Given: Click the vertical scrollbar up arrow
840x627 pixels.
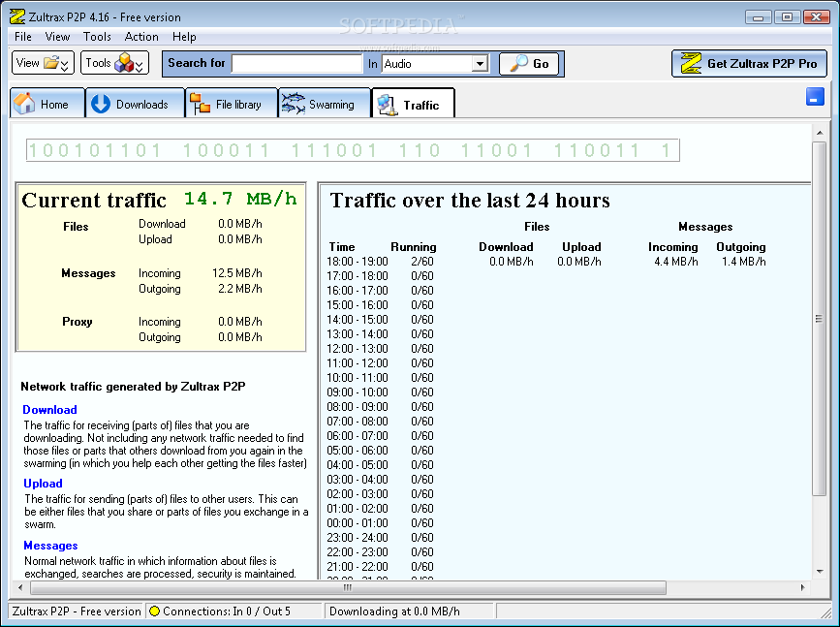Looking at the screenshot, I should point(819,133).
